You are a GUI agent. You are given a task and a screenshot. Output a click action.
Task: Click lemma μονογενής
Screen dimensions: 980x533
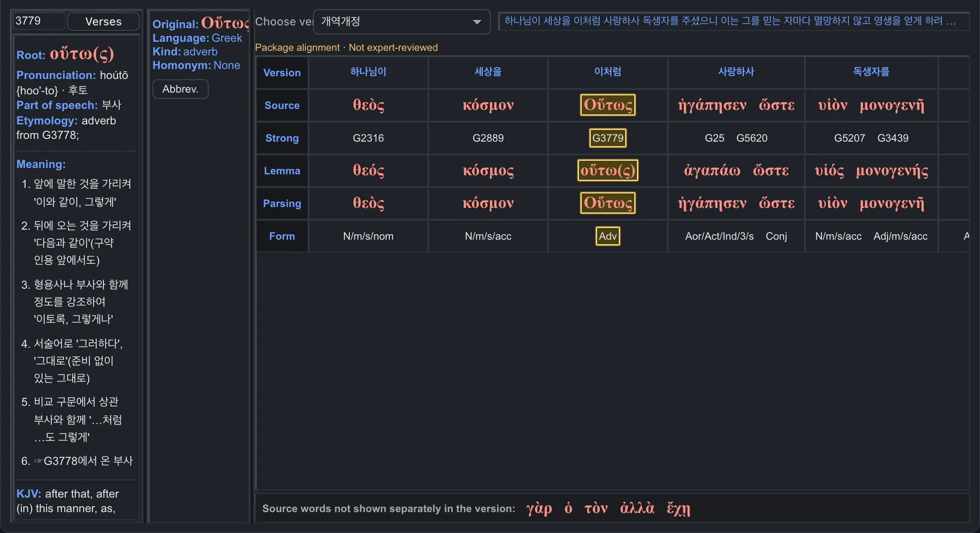click(892, 170)
